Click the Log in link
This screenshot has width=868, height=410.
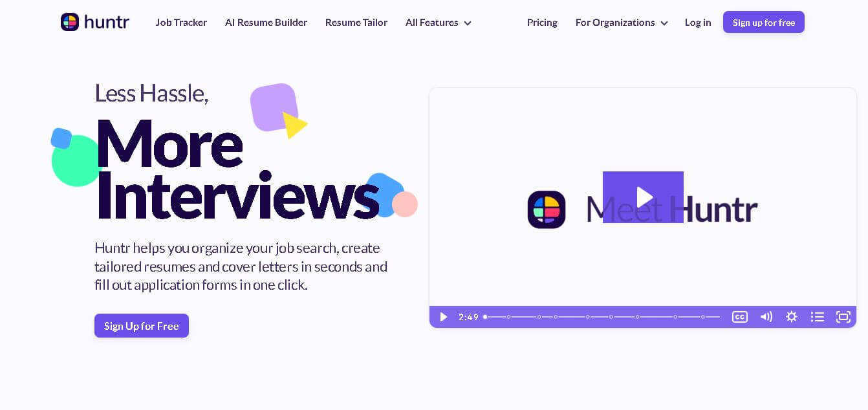(x=698, y=22)
